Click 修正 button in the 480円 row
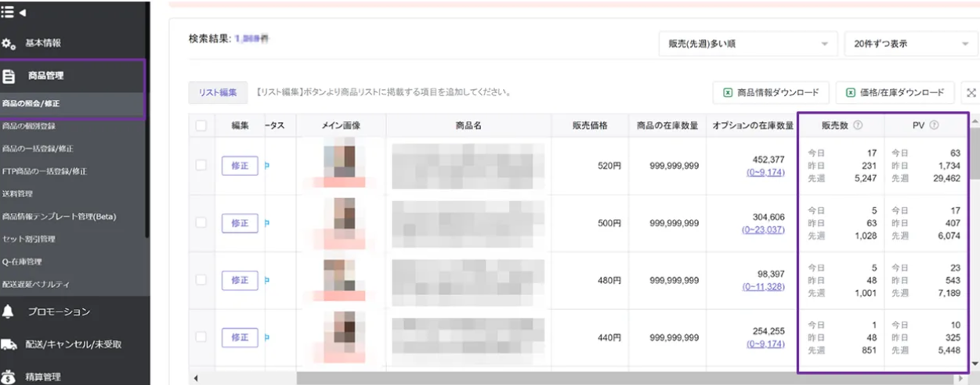 coord(240,279)
